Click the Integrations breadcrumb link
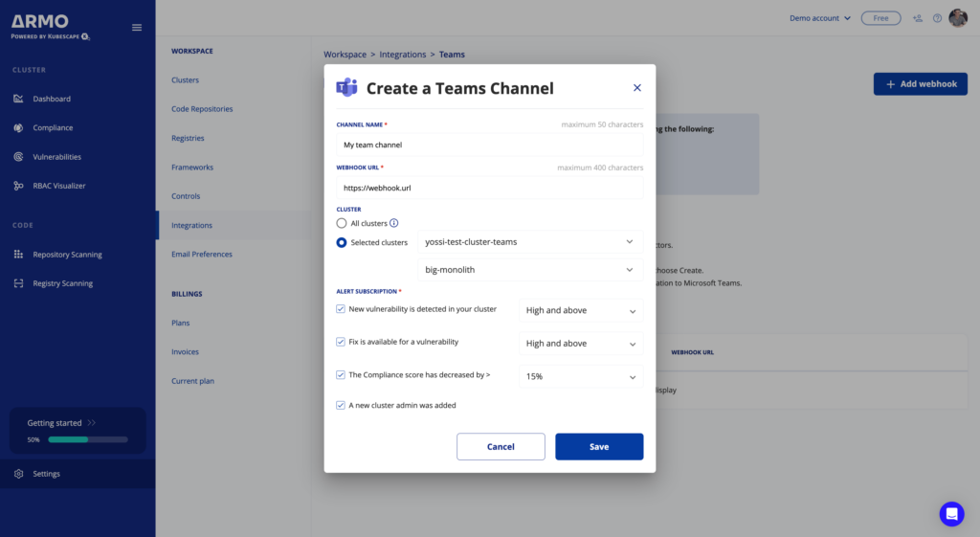This screenshot has height=537, width=980. point(403,55)
